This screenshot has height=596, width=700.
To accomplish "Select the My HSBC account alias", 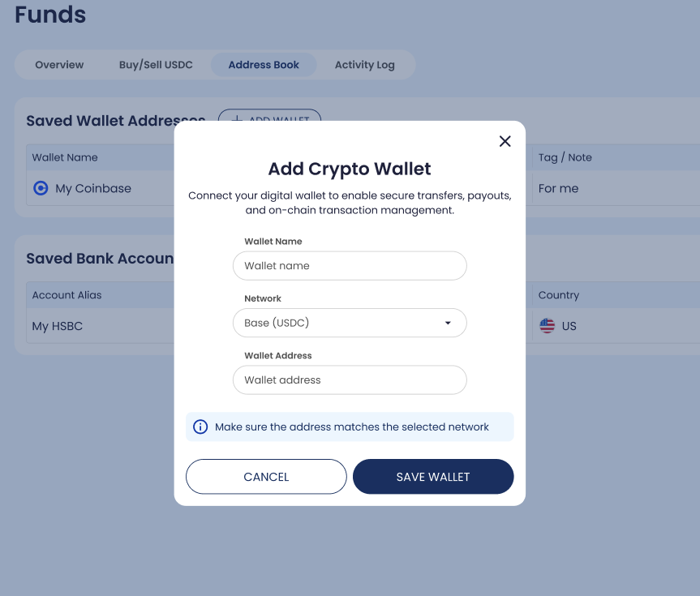I will (58, 326).
